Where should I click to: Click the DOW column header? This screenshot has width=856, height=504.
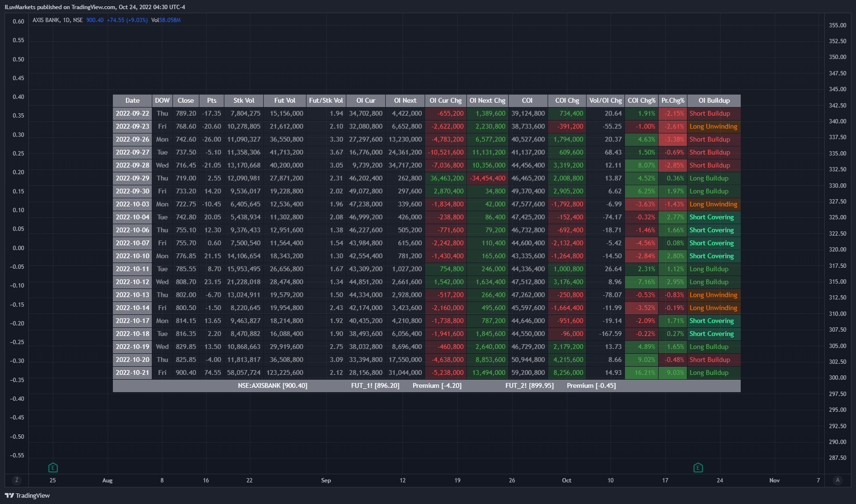coord(162,101)
